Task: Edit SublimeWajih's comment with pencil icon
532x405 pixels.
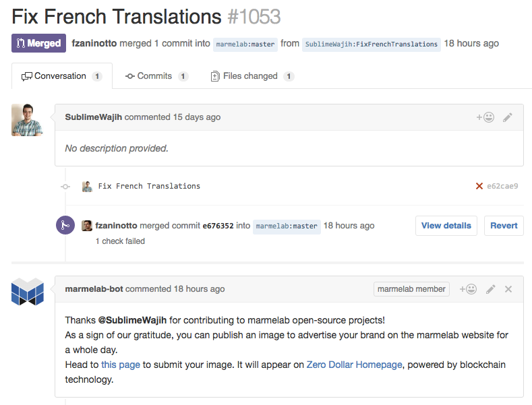Action: tap(508, 117)
